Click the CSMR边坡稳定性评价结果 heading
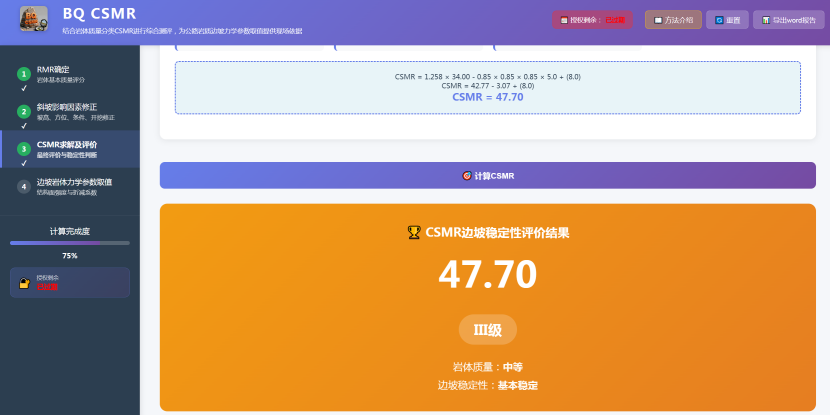 (x=497, y=233)
